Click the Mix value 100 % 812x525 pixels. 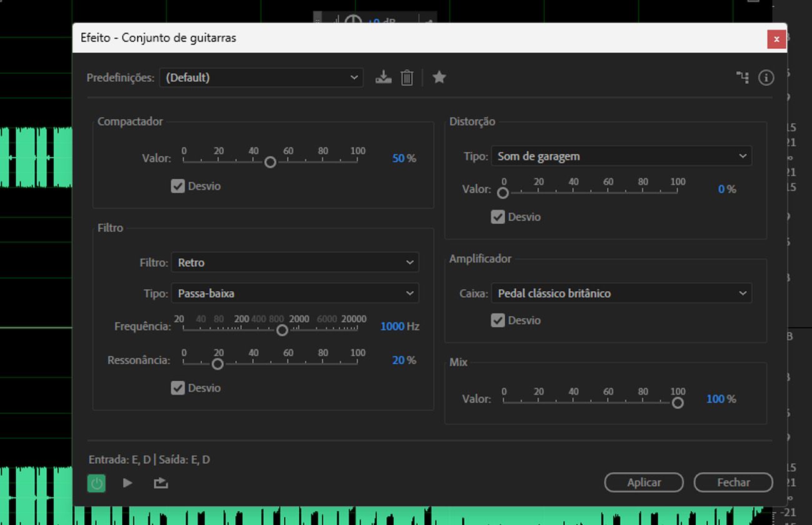click(721, 399)
